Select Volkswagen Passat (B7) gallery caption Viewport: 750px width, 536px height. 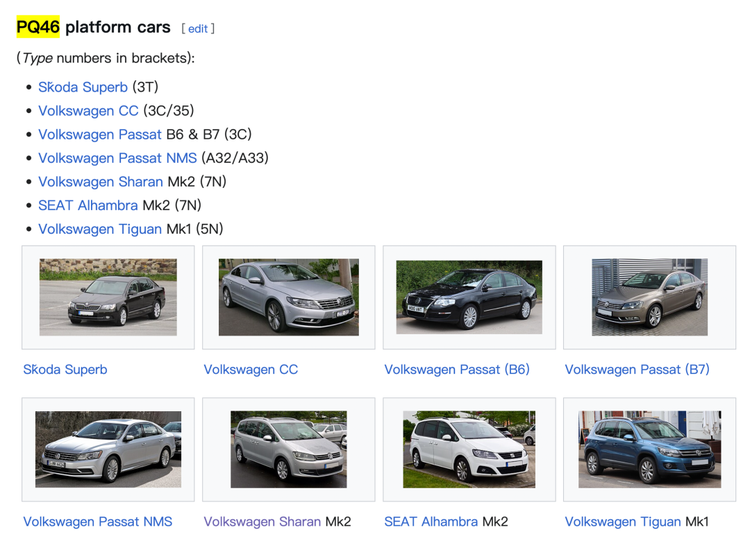pos(637,370)
